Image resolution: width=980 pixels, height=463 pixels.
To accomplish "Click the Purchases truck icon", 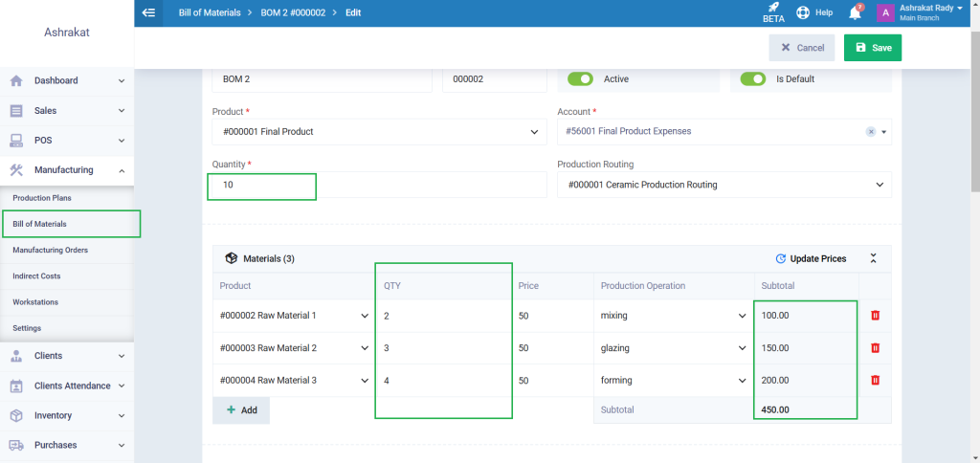I will point(17,446).
